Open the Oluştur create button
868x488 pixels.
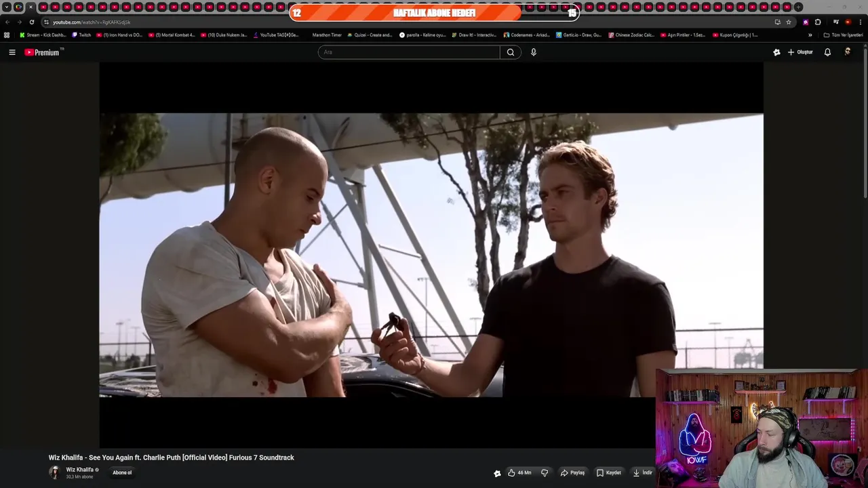800,52
